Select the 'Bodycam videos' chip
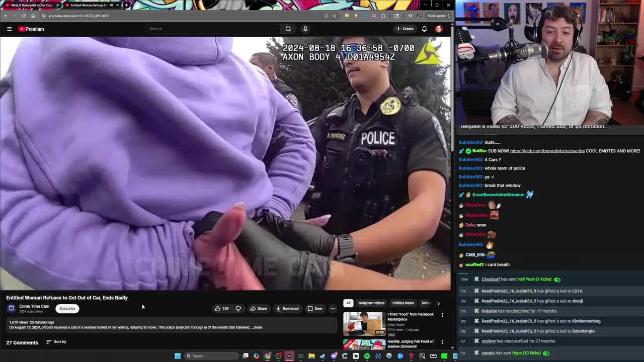644x362 pixels. (x=371, y=303)
